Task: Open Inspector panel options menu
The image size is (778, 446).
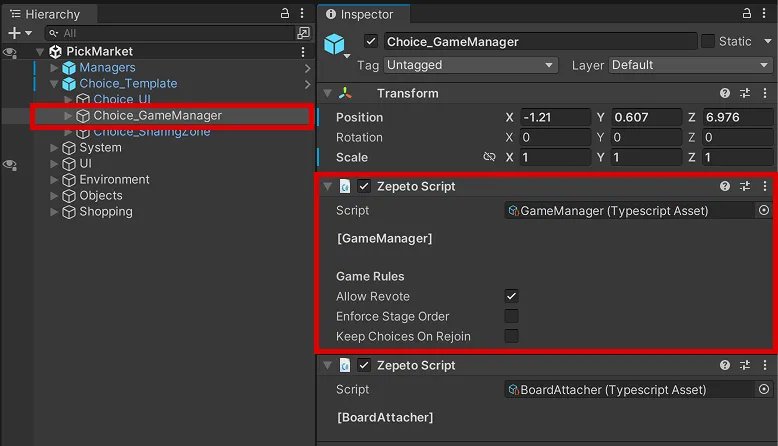Action: click(x=764, y=13)
